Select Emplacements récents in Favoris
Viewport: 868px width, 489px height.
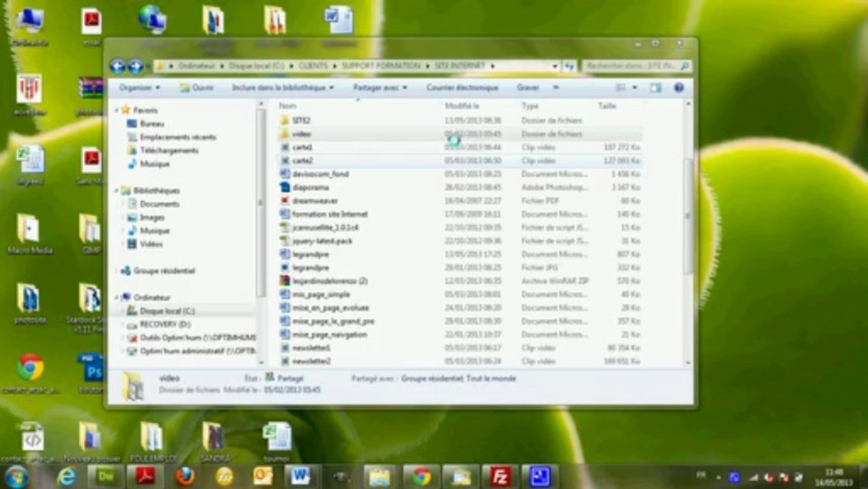click(178, 137)
